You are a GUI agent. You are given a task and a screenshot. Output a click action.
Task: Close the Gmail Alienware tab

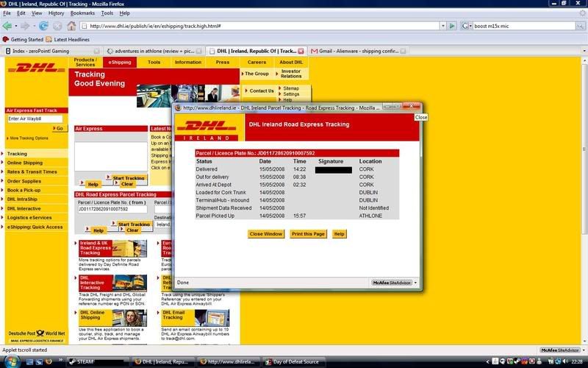coord(403,51)
